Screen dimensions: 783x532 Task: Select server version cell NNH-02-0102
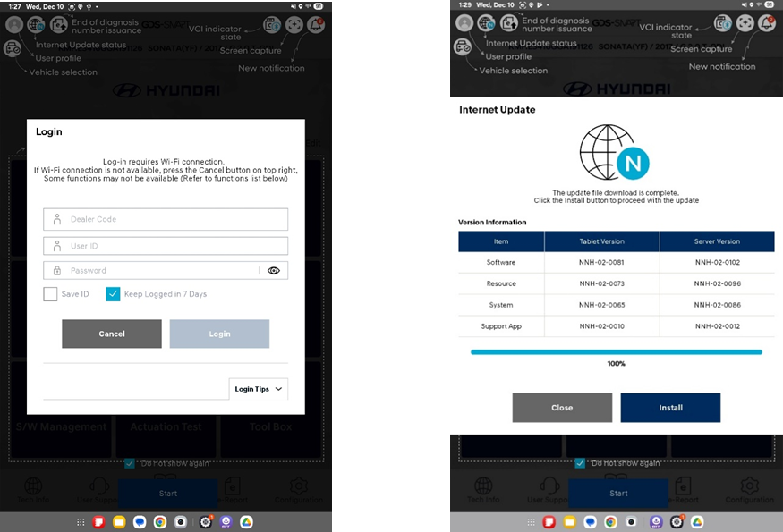(x=718, y=262)
